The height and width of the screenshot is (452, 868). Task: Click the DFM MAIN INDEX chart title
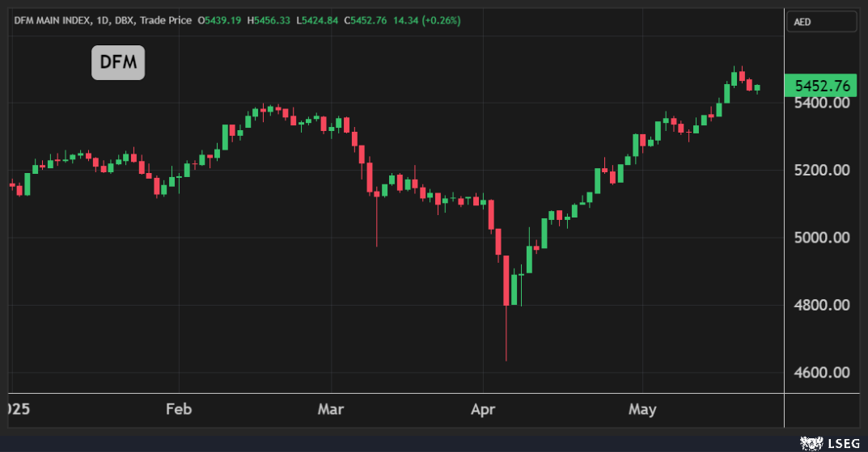coord(57,20)
